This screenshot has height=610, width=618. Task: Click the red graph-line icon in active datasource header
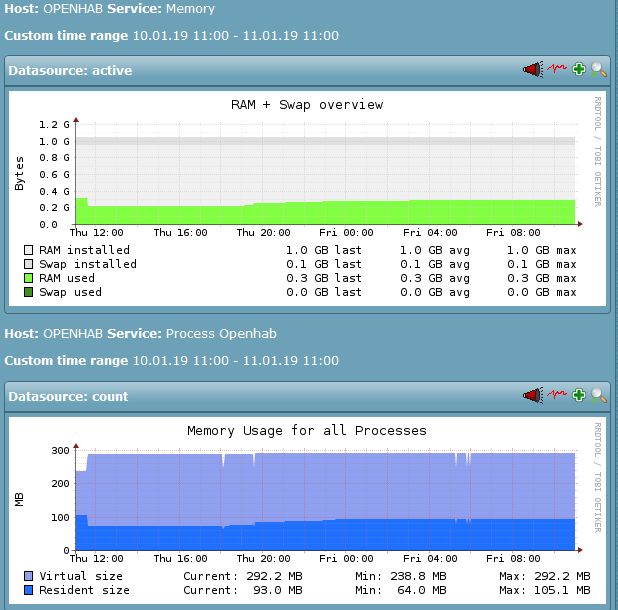click(556, 70)
